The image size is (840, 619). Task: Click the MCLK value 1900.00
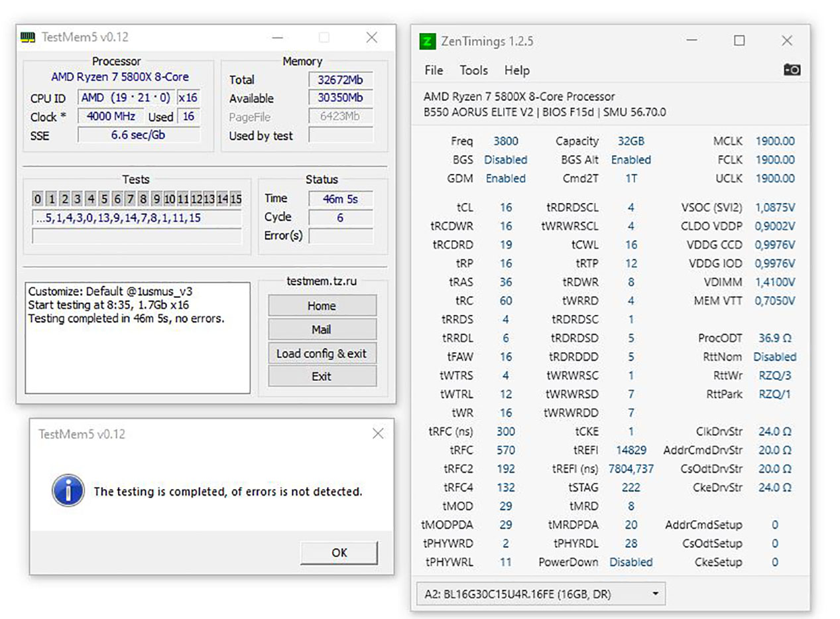pyautogui.click(x=775, y=141)
